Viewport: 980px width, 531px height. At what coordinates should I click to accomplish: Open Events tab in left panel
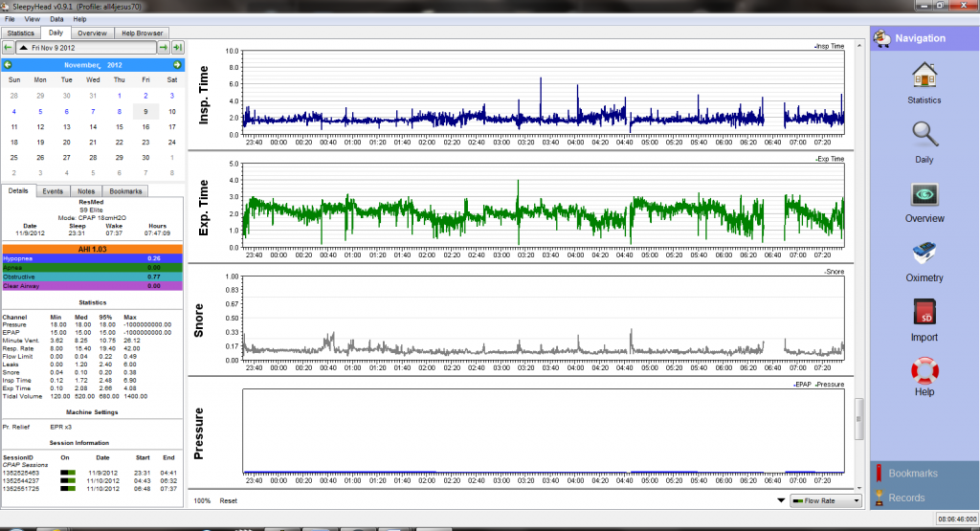53,191
